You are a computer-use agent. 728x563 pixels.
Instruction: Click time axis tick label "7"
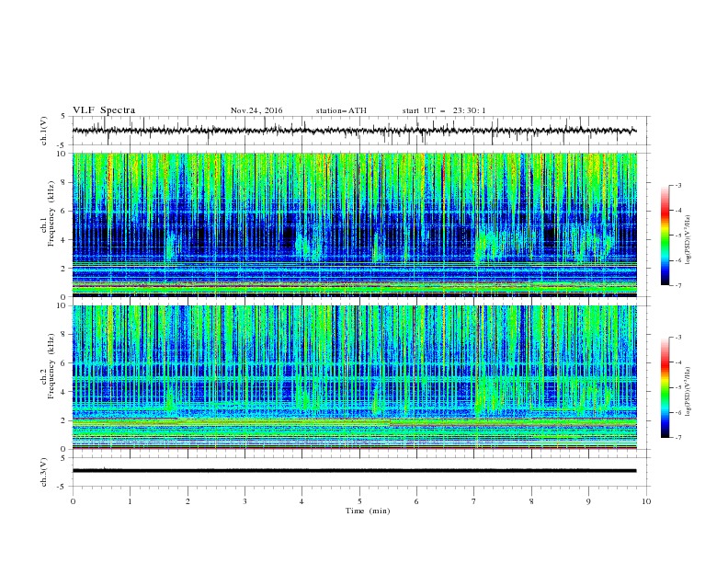coord(474,501)
